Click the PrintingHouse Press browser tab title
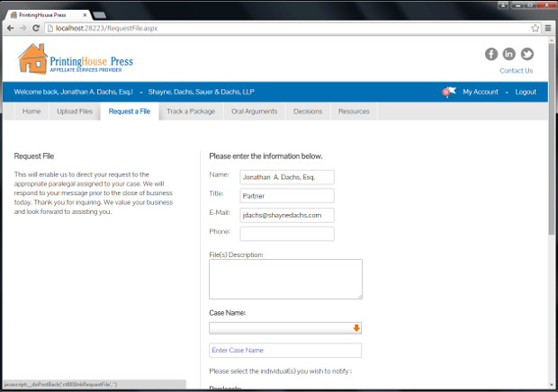558x392 pixels. click(42, 15)
